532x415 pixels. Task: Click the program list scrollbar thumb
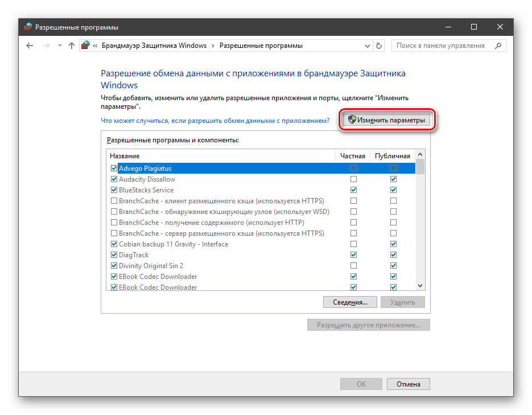click(420, 166)
